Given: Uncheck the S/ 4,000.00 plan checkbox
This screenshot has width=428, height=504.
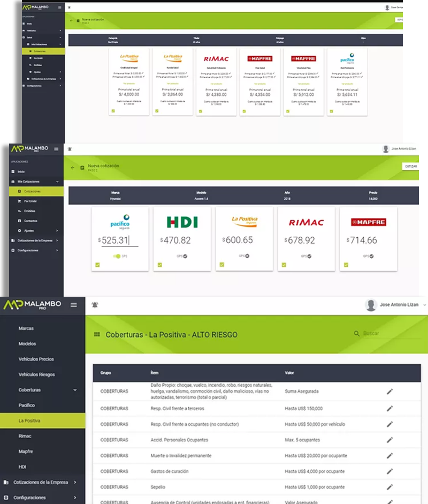Looking at the screenshot, I should pos(113,111).
